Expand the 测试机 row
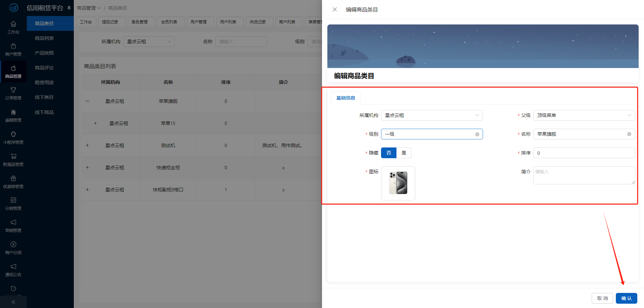 coord(87,145)
